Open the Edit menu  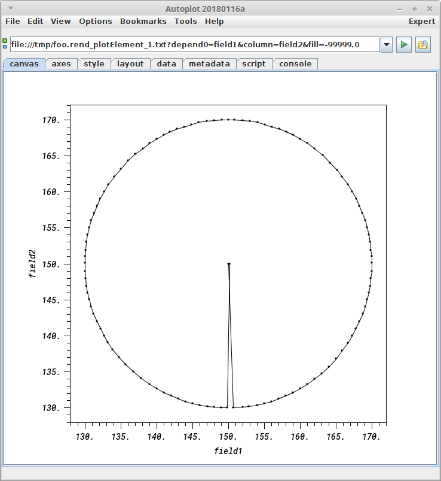[35, 21]
